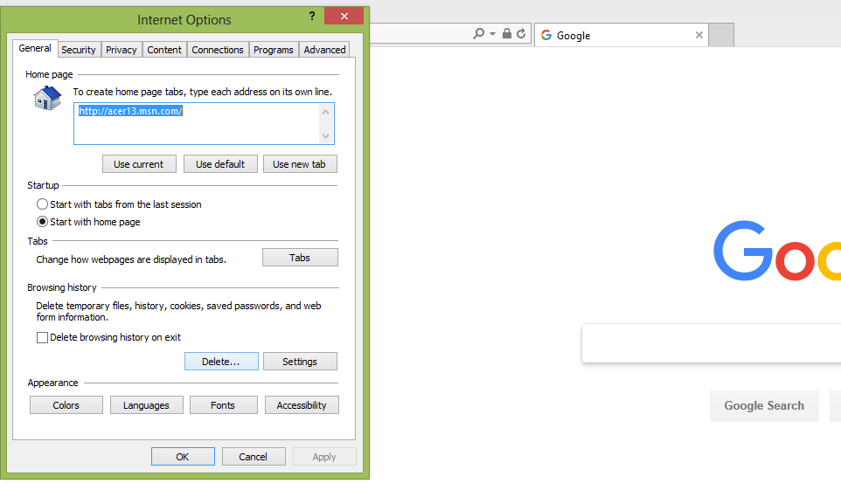Go to the Privacy tab
The image size is (841, 504).
[x=121, y=50]
